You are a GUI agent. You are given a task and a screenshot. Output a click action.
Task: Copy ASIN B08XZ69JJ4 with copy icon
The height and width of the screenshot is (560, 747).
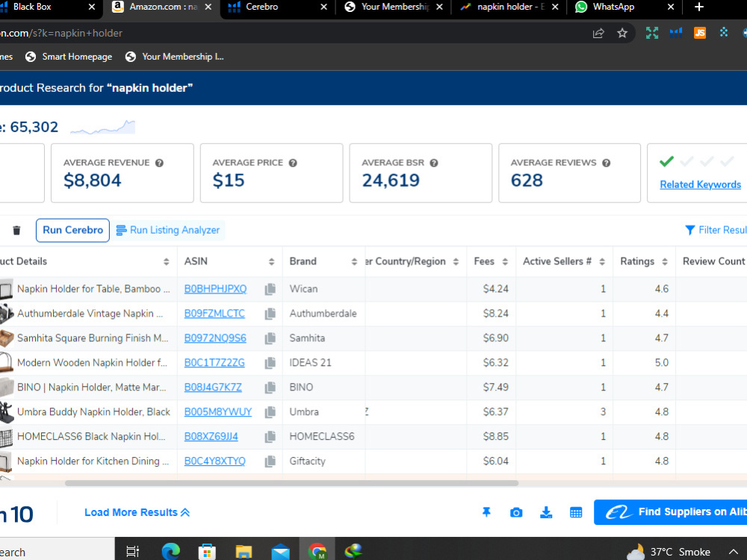(270, 437)
